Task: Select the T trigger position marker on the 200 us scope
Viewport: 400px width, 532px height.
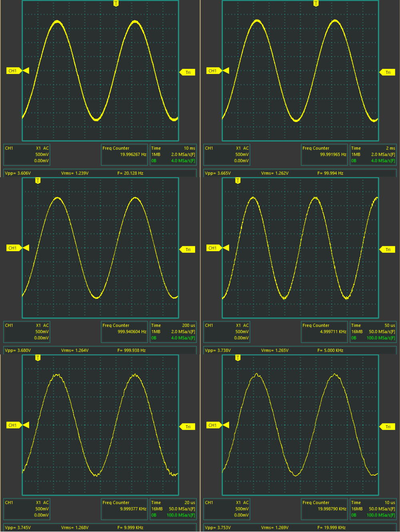Action: [38, 181]
